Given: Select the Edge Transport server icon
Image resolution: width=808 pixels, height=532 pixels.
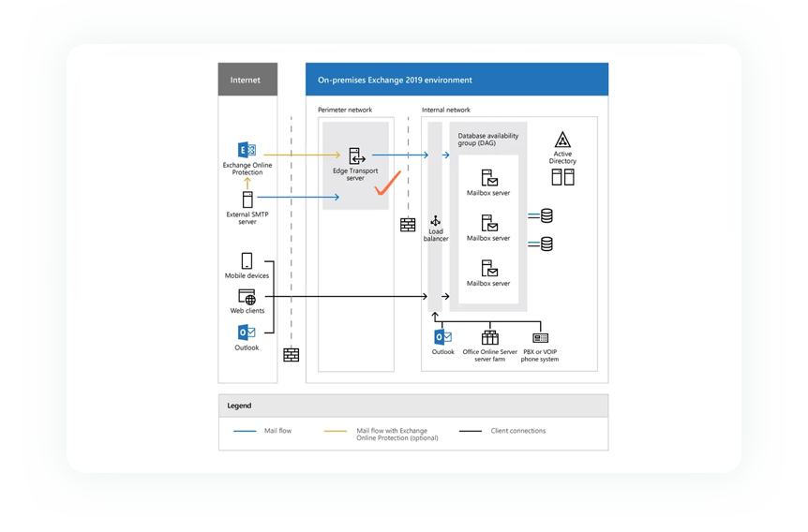Looking at the screenshot, I should tap(356, 156).
